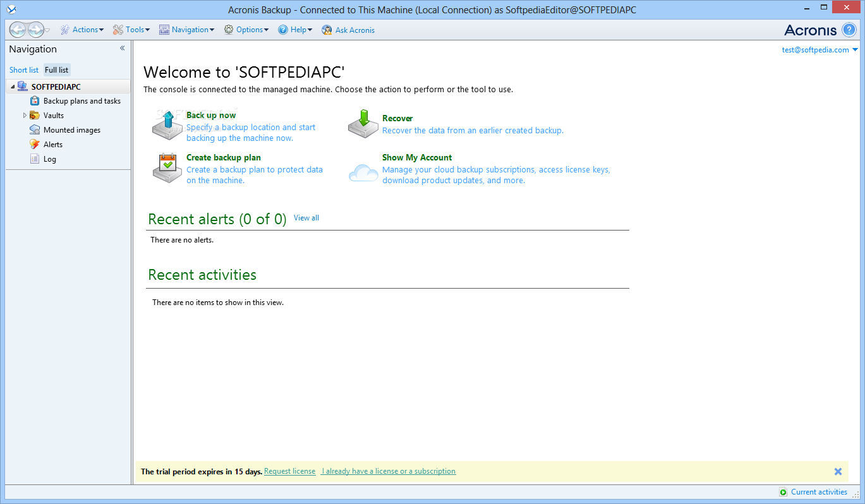Click Recover the data from earlier backup

(x=473, y=130)
